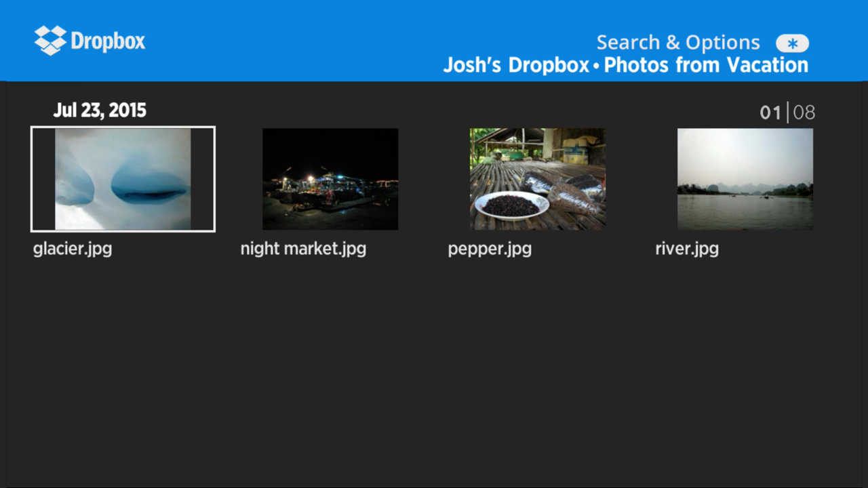
Task: Open the glacier photo thumbnail
Action: (123, 179)
